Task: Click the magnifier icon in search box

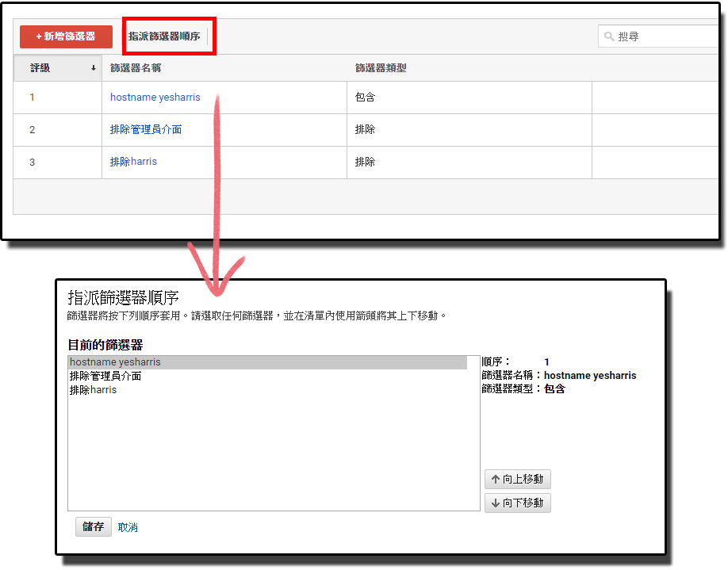Action: tap(609, 36)
